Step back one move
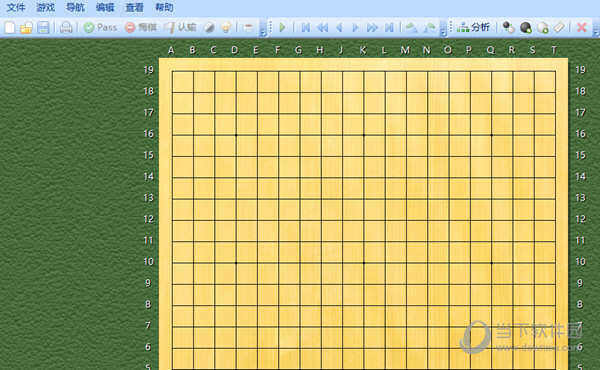The height and width of the screenshot is (370, 600). tap(339, 28)
